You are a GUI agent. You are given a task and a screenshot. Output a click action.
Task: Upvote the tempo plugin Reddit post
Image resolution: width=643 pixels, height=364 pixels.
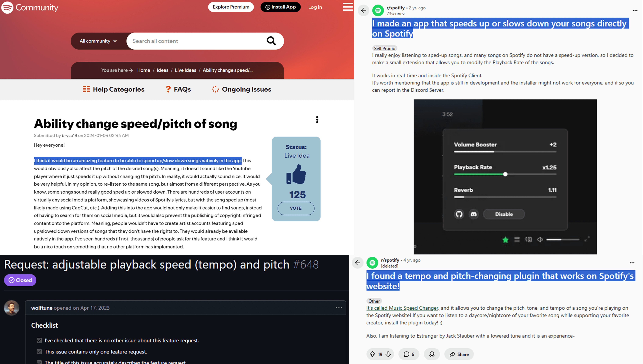coord(372,354)
